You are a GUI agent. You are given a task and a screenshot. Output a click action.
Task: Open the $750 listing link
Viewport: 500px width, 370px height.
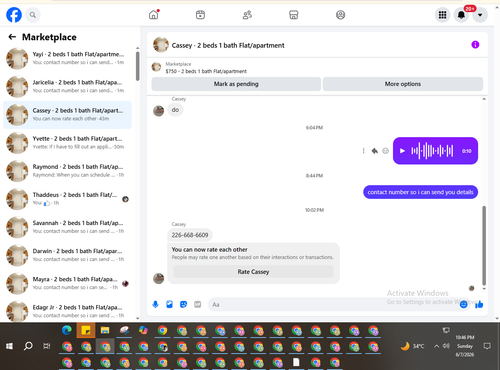pyautogui.click(x=206, y=71)
